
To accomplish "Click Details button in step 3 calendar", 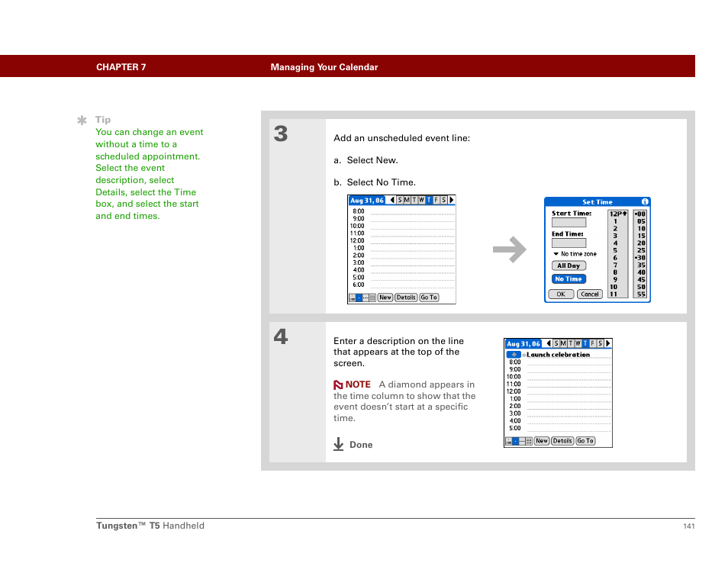I will 406,298.
